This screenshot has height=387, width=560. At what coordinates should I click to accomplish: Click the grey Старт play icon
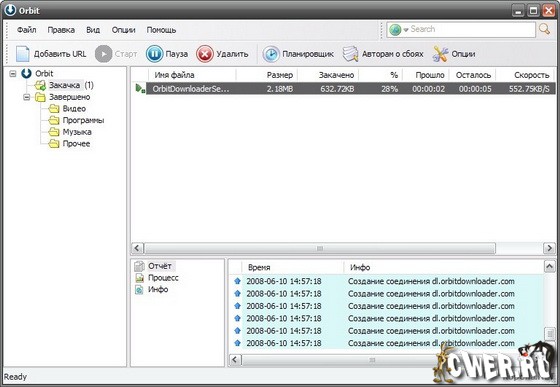click(x=104, y=54)
